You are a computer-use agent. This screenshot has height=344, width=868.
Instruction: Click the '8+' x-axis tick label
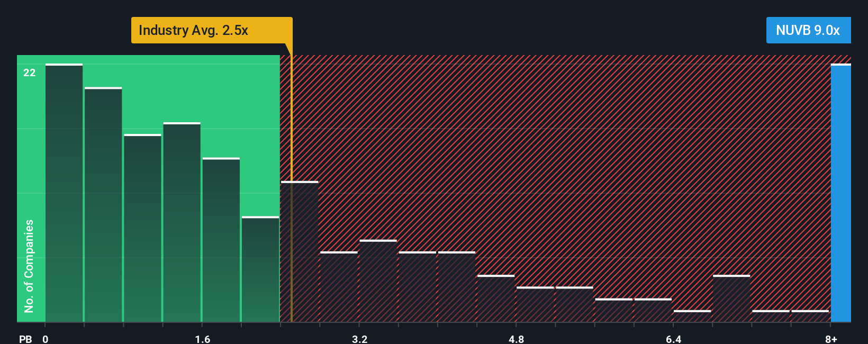(831, 339)
